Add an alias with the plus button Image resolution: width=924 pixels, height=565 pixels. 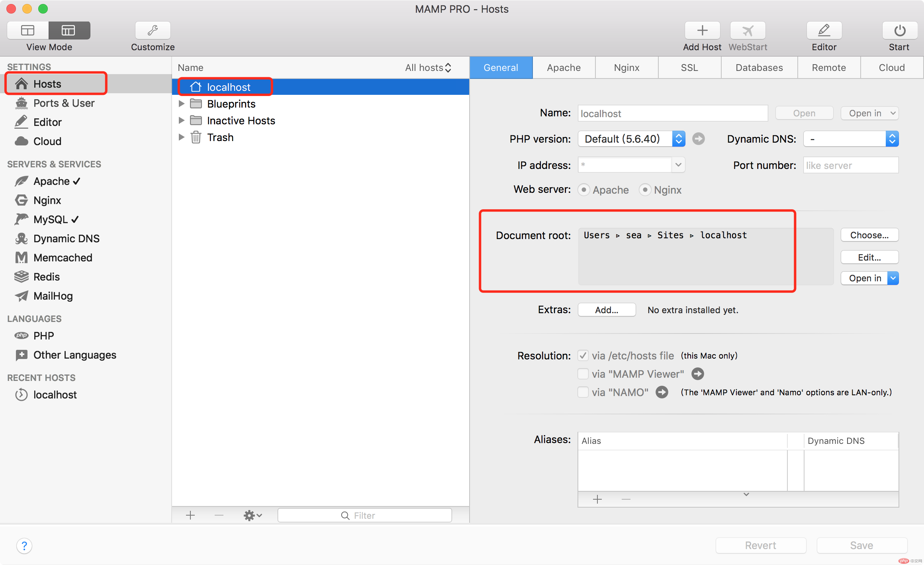click(x=597, y=499)
